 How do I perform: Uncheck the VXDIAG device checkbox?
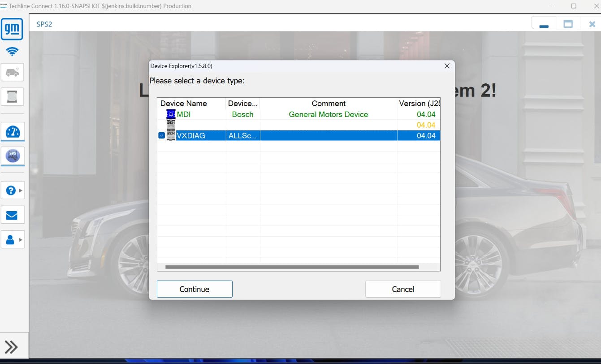[162, 135]
